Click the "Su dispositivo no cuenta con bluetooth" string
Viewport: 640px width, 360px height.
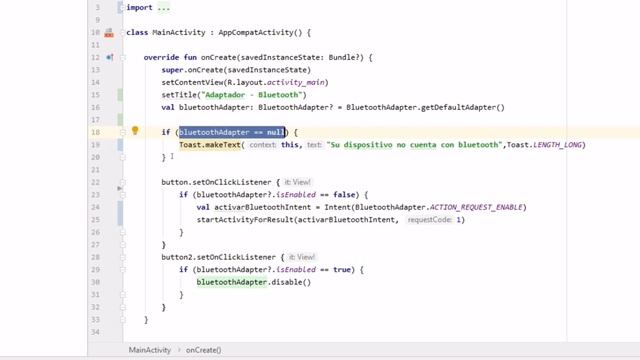coord(414,145)
